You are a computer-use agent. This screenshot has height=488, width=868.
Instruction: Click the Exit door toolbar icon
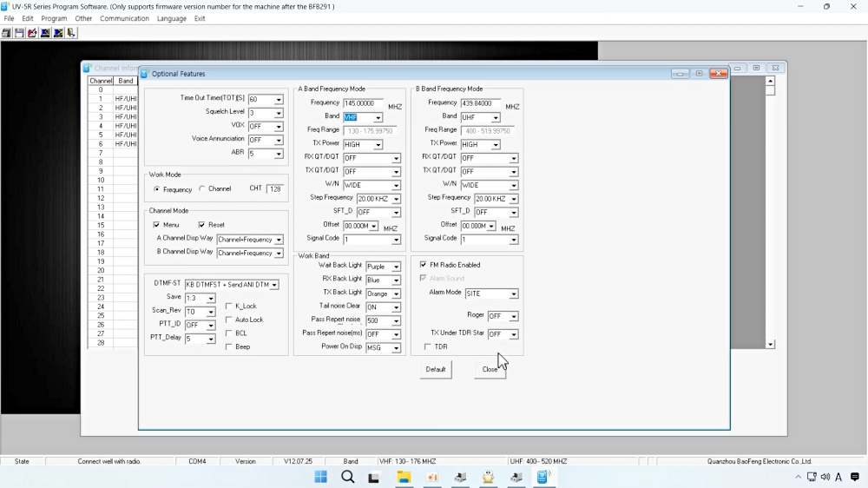[x=71, y=33]
